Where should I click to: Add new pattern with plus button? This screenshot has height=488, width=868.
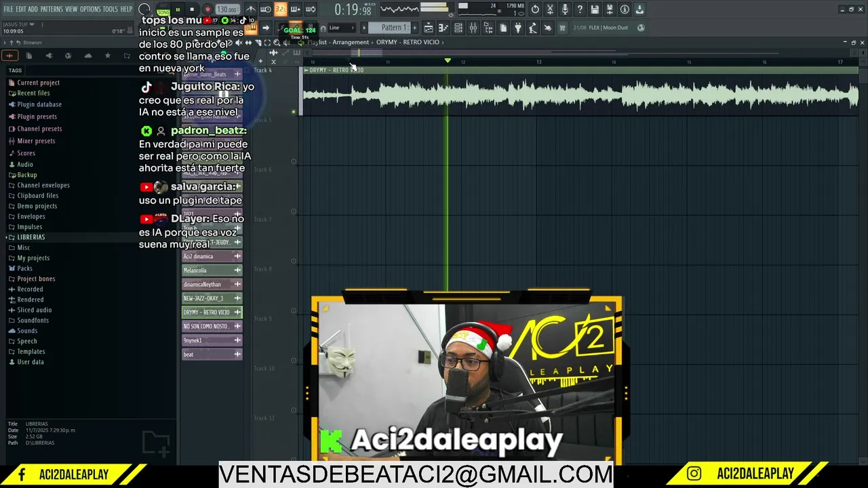(414, 28)
